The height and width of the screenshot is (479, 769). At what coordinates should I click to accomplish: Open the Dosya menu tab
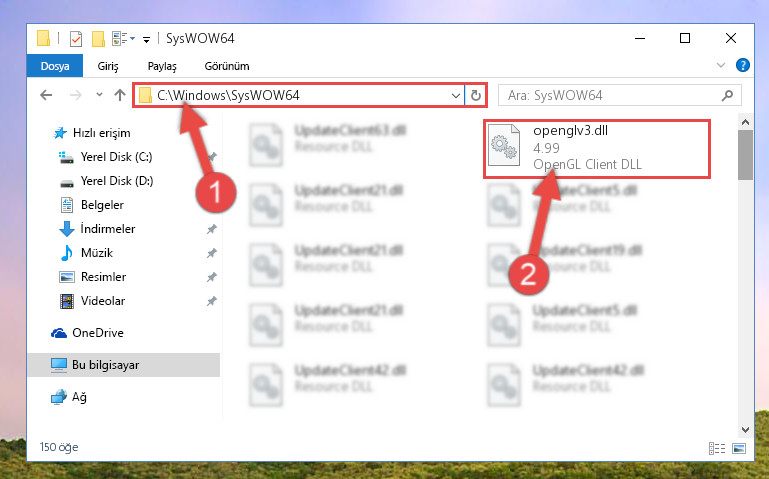pyautogui.click(x=55, y=66)
